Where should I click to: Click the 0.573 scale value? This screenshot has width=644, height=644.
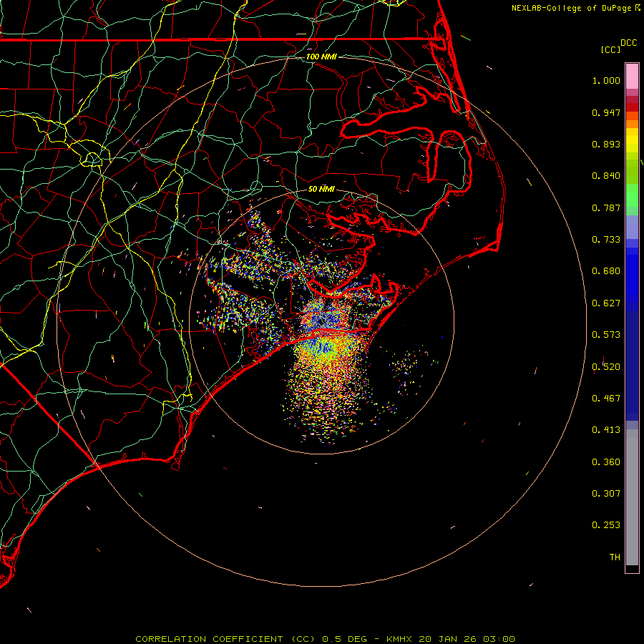tap(606, 335)
